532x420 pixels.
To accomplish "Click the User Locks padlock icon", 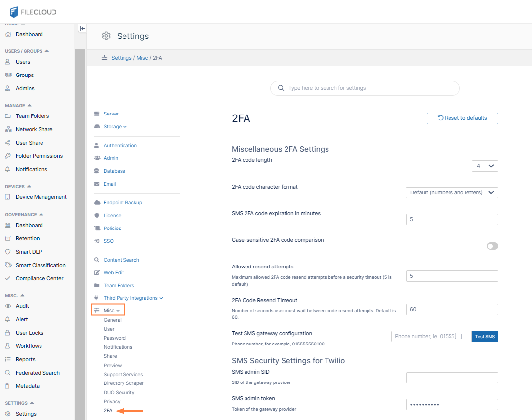I will [x=8, y=333].
